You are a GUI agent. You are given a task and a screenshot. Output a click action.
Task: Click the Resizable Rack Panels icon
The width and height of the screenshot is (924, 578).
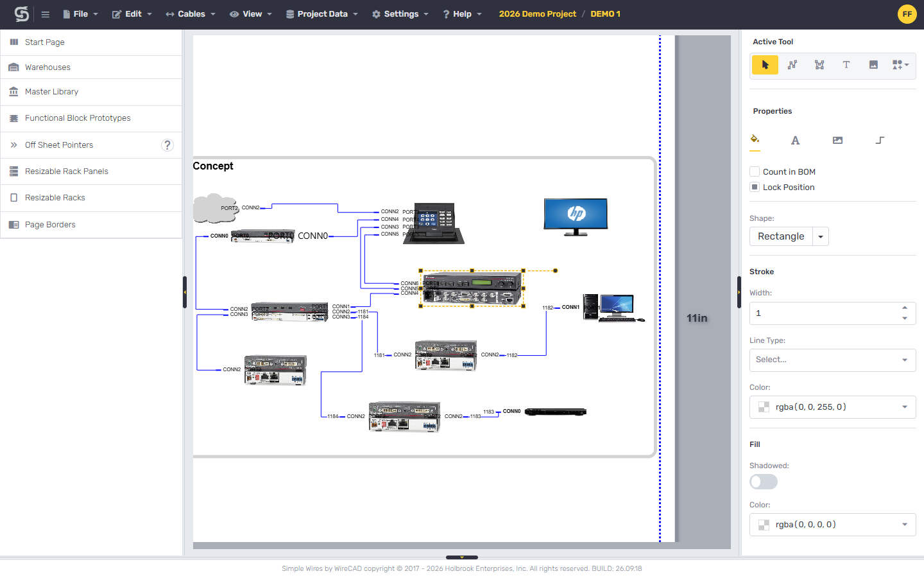(x=14, y=171)
